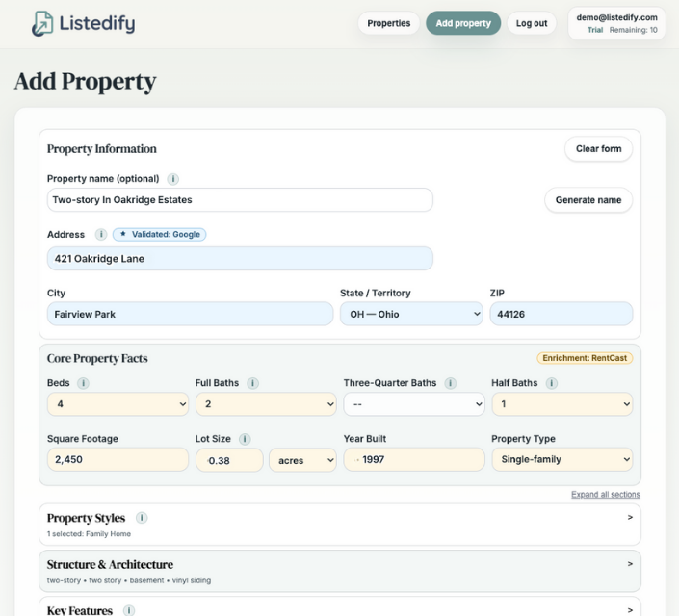This screenshot has width=679, height=616.
Task: Click the Clear form button
Action: [598, 149]
